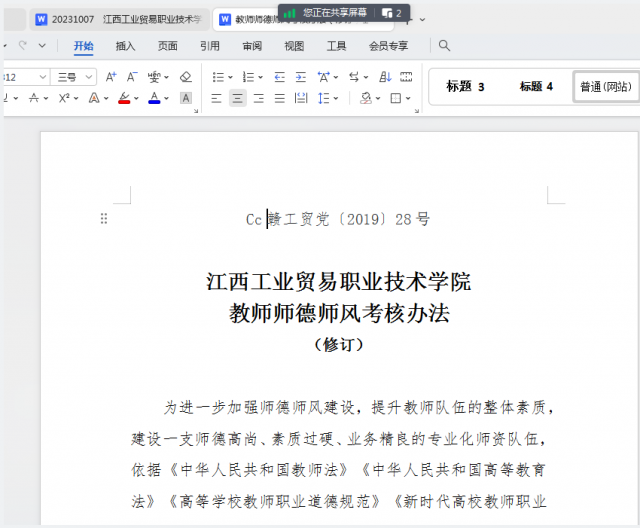
Task: Click the search magnifier icon
Action: (x=444, y=46)
